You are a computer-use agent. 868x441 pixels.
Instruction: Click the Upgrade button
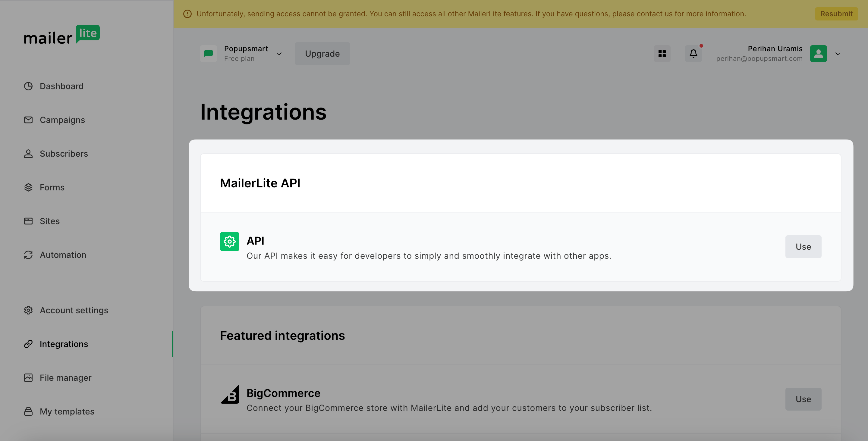[x=322, y=53]
